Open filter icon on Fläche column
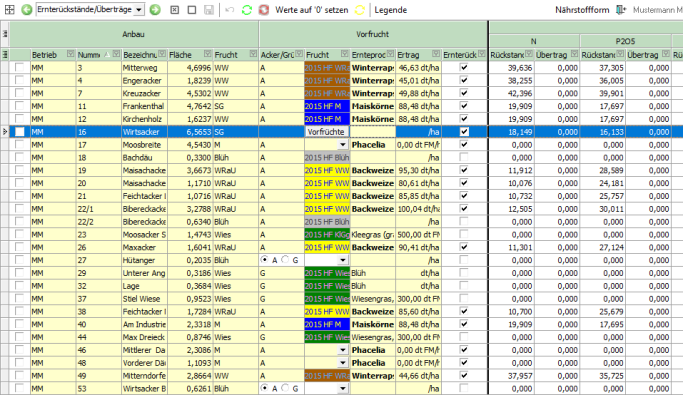 pyautogui.click(x=208, y=54)
